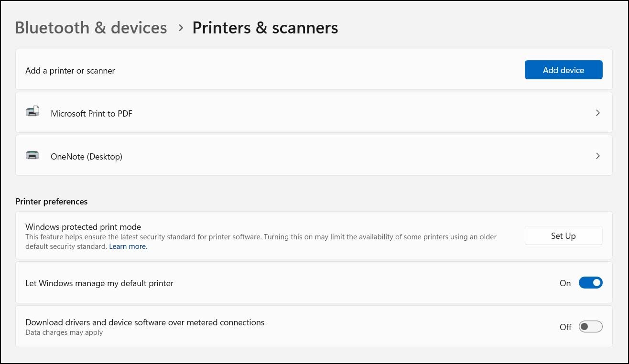Click the Printer preferences section heading
The height and width of the screenshot is (364, 629).
click(52, 202)
